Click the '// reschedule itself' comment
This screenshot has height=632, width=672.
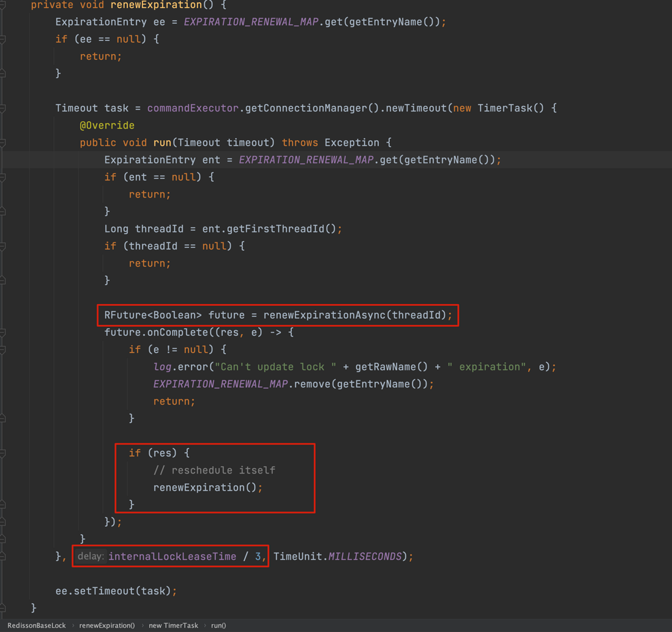pyautogui.click(x=214, y=470)
